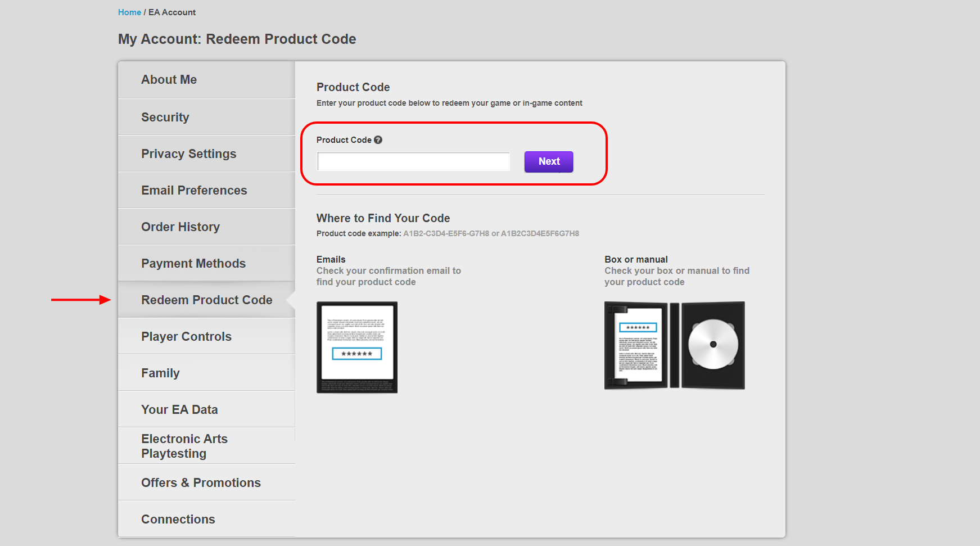Viewport: 980px width, 546px height.
Task: Open Email Preferences in sidebar
Action: click(206, 190)
